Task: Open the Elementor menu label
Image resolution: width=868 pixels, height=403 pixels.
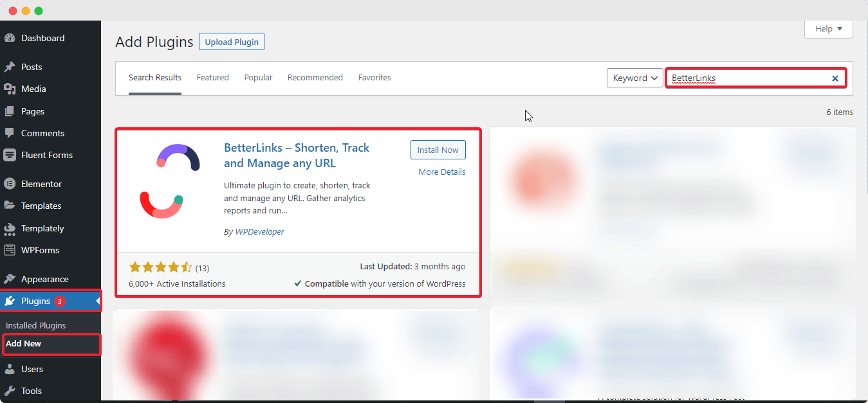Action: pyautogui.click(x=42, y=184)
